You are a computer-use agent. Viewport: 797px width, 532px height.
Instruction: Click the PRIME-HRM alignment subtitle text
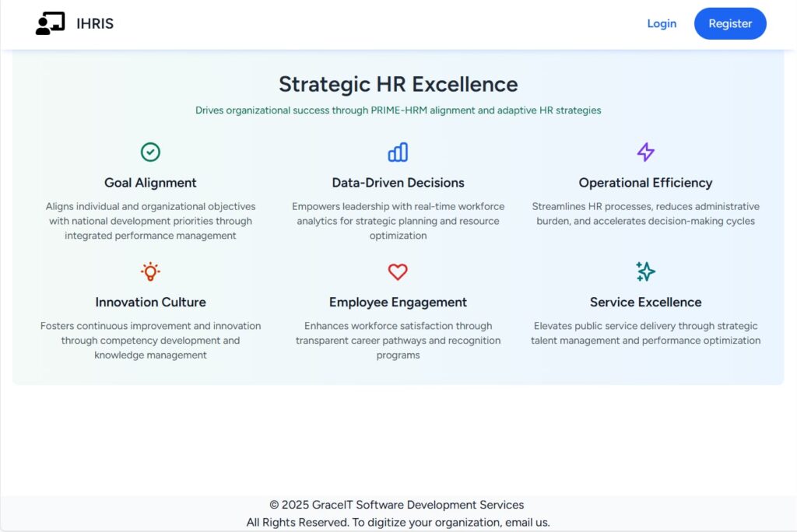coord(398,110)
